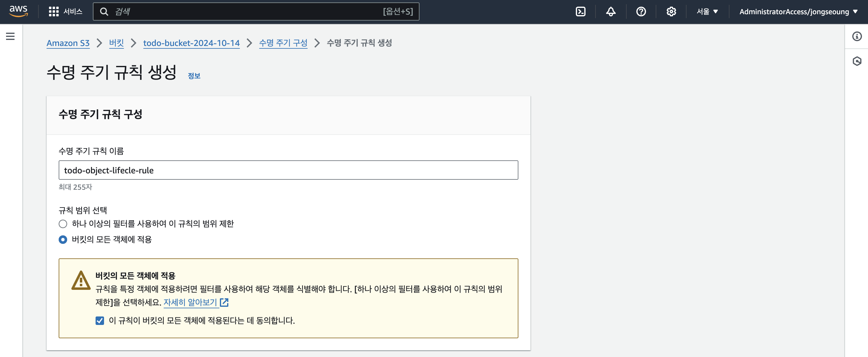Click the magnifier search icon
The image size is (868, 357).
[x=104, y=11]
